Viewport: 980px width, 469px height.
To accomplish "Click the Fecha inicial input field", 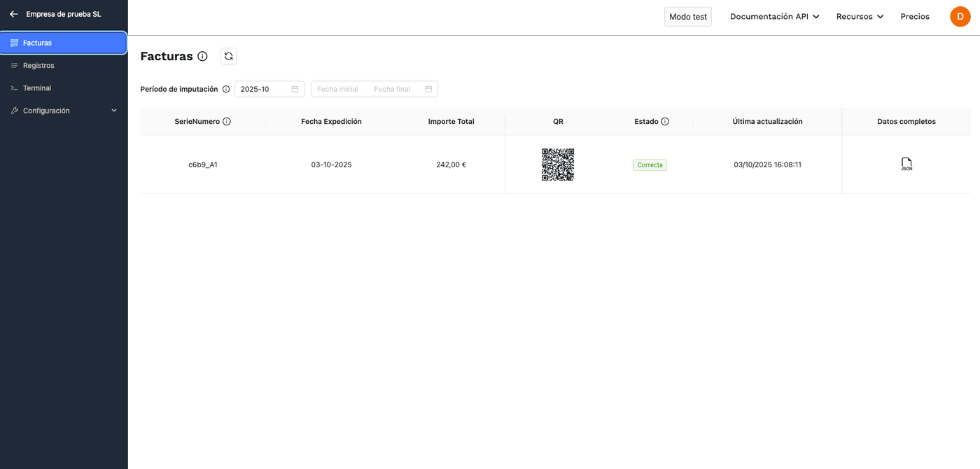I will [x=338, y=90].
